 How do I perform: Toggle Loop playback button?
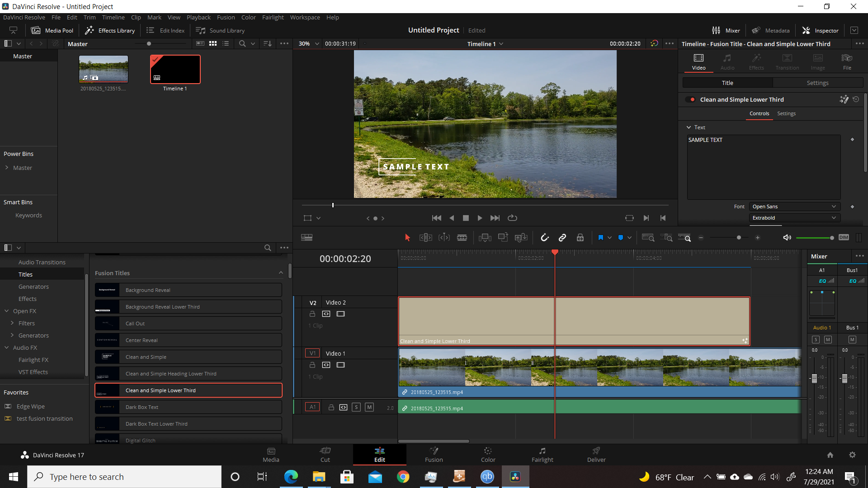point(512,218)
